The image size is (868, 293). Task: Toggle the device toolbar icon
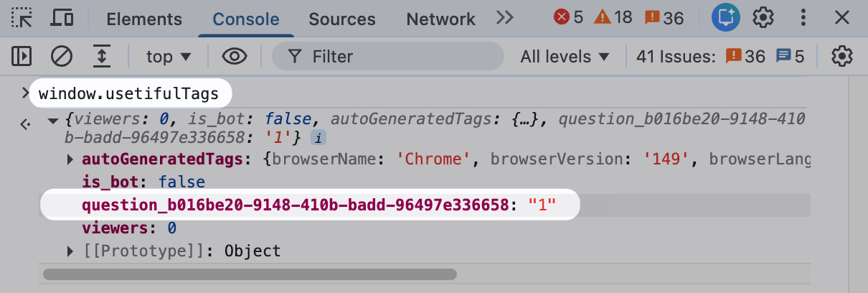pos(62,18)
